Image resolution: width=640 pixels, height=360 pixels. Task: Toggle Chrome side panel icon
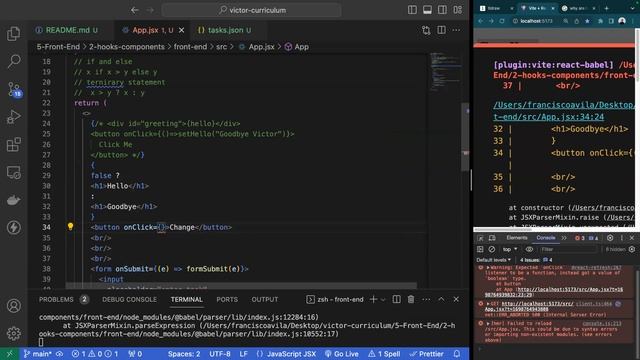[x=611, y=21]
